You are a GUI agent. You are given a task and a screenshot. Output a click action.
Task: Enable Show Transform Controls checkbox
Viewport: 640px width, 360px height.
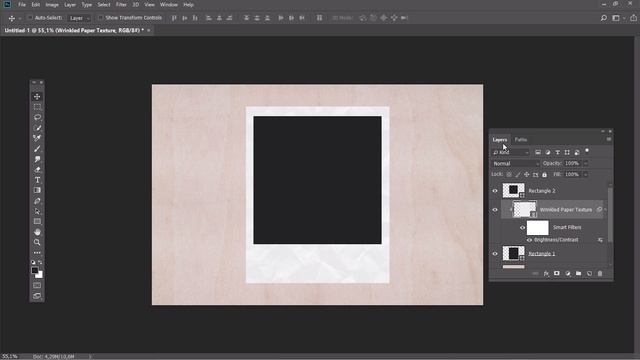coord(100,18)
